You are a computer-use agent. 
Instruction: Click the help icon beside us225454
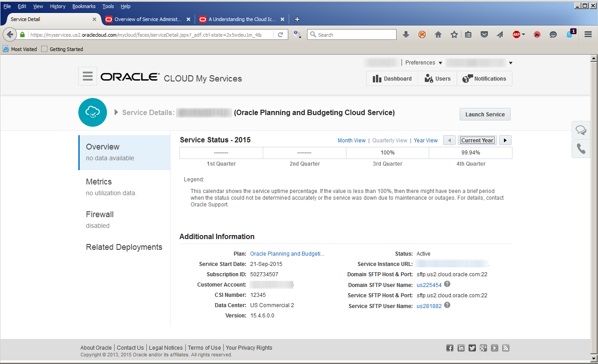pos(447,284)
